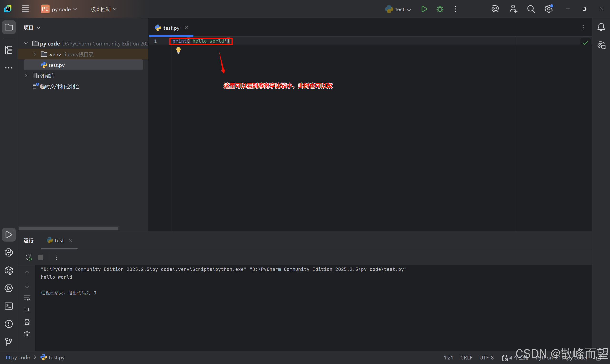
Task: Toggle soft-wrap in Run console
Action: pyautogui.click(x=27, y=298)
